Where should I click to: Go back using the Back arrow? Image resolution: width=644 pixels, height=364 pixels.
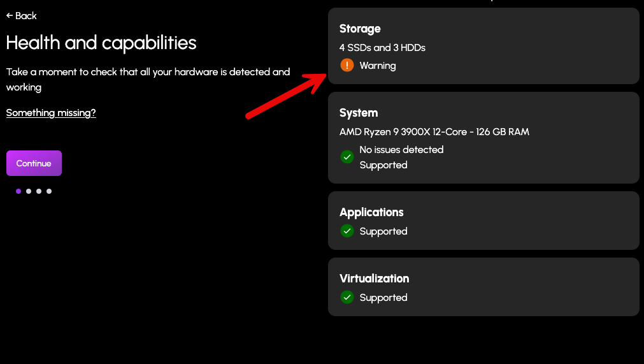click(22, 15)
